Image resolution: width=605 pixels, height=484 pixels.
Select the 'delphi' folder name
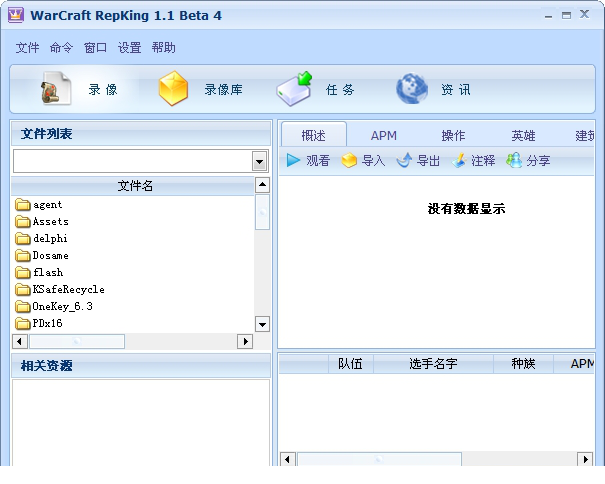tap(50, 239)
